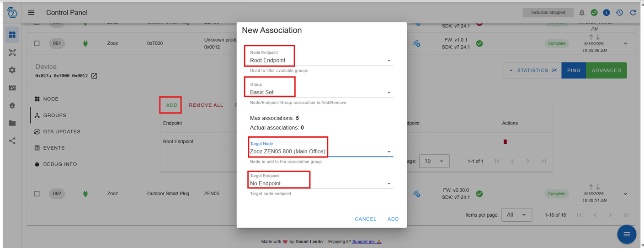Open the external link icon beside the device ID
The height and width of the screenshot is (250, 644).
[x=94, y=76]
